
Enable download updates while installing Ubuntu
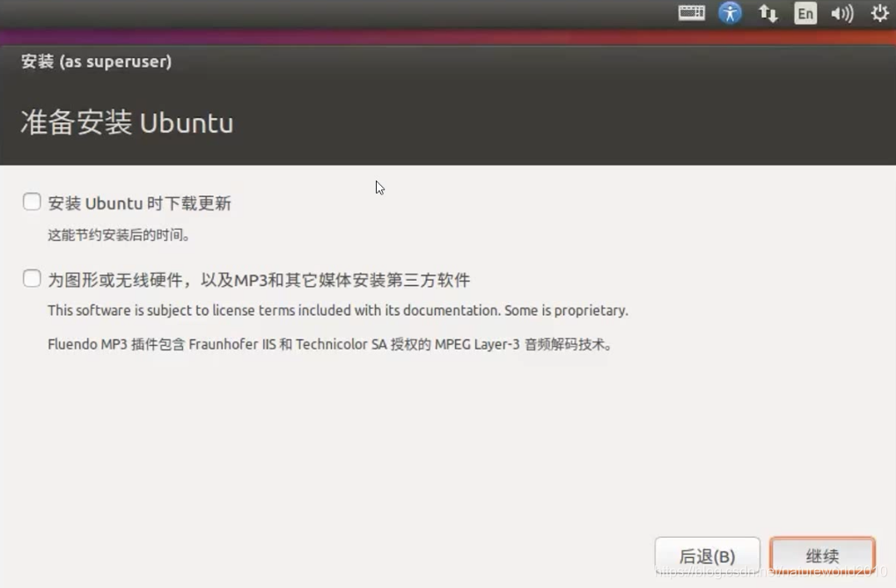tap(32, 202)
